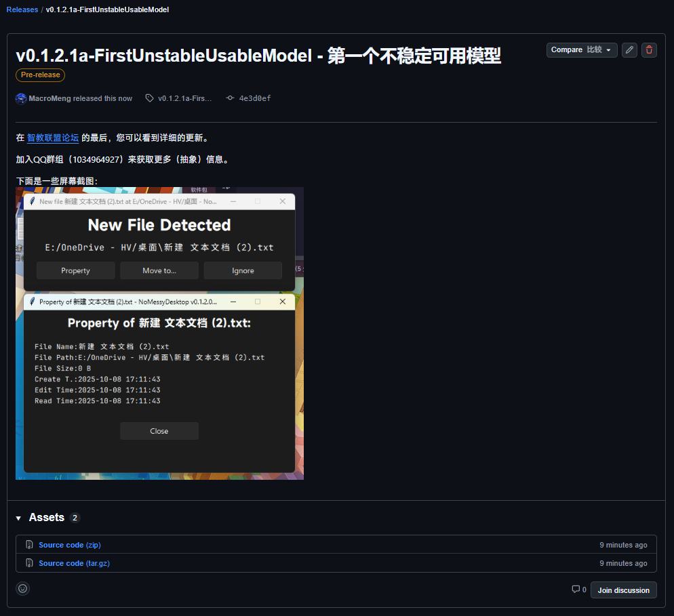
Task: Download Source code (zip)
Action: pos(69,545)
